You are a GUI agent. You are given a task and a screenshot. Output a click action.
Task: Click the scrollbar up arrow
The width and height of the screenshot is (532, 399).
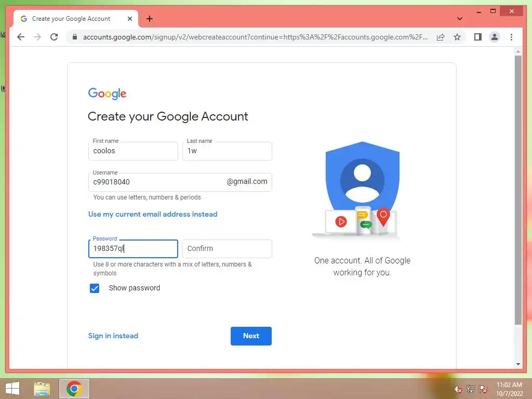click(518, 51)
